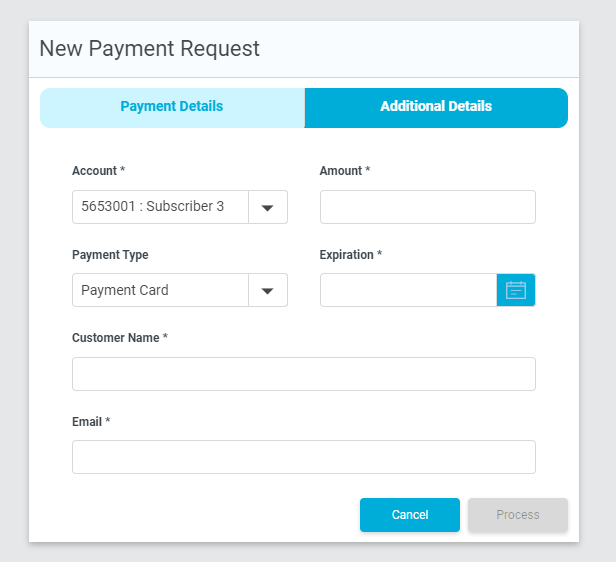Image resolution: width=616 pixels, height=562 pixels.
Task: Open the Expiration calendar date picker
Action: 516,290
